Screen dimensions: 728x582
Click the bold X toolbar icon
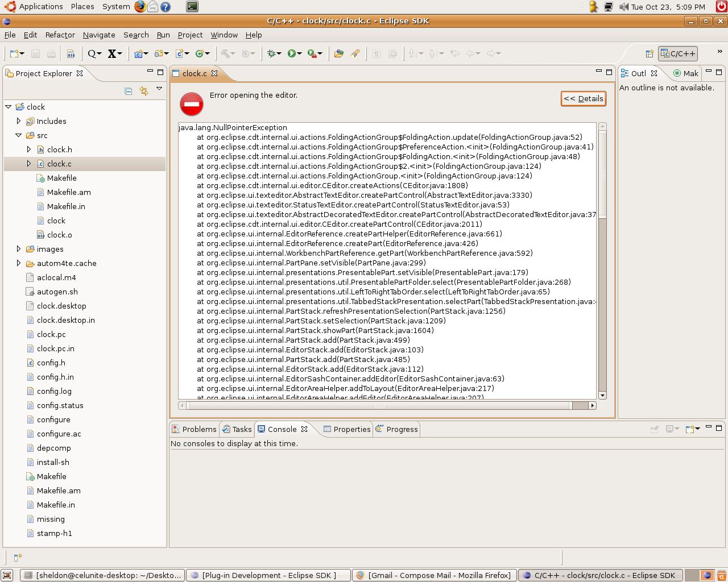tap(112, 53)
